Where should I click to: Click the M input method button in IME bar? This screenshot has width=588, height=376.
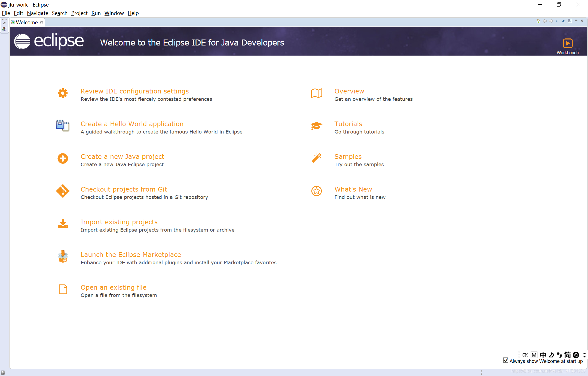click(x=534, y=355)
